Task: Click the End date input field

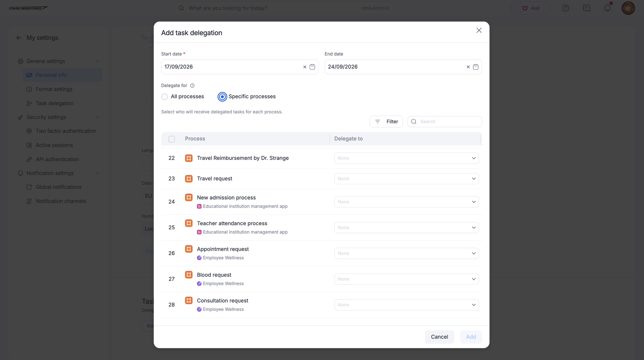Action: (x=403, y=67)
